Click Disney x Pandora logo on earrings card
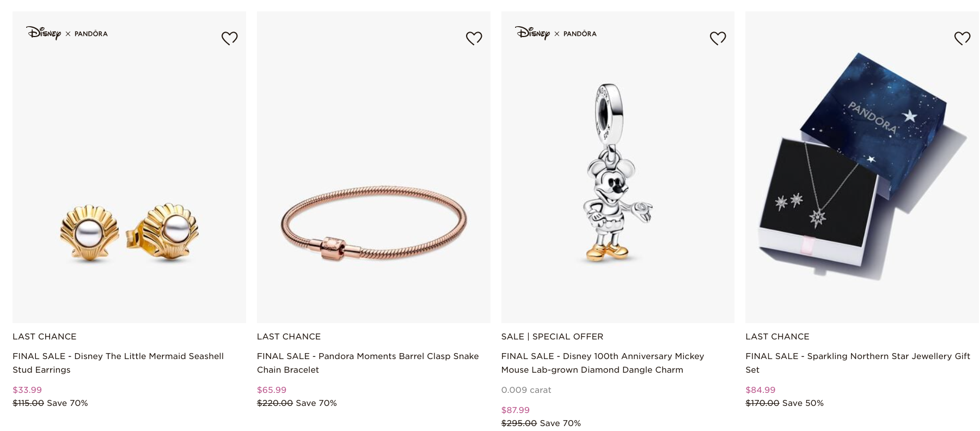Image resolution: width=980 pixels, height=431 pixels. 67,33
